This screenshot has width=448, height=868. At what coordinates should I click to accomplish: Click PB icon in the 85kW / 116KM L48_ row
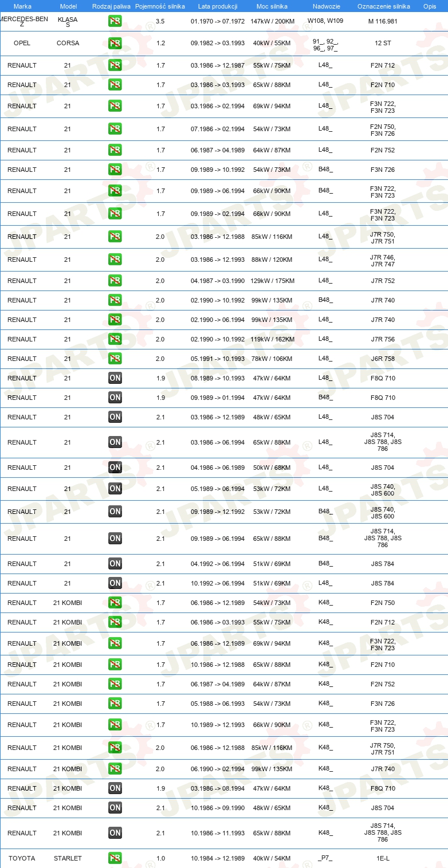pos(115,237)
